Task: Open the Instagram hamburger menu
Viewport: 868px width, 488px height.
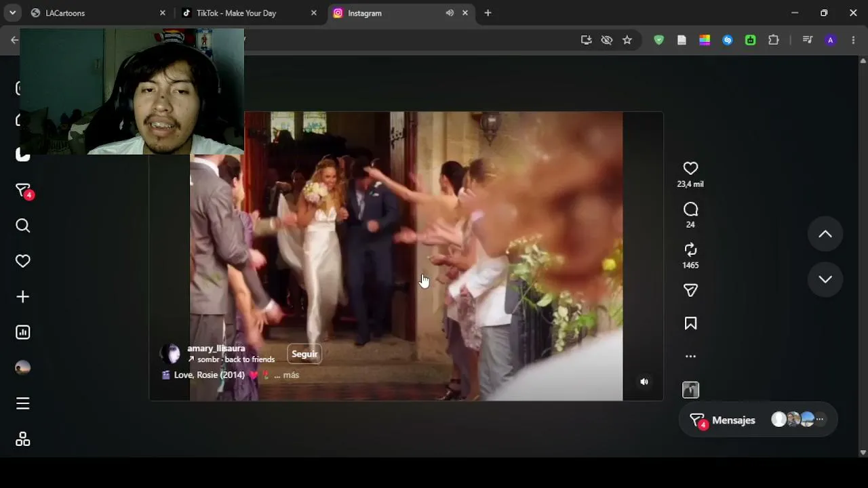Action: pyautogui.click(x=22, y=403)
